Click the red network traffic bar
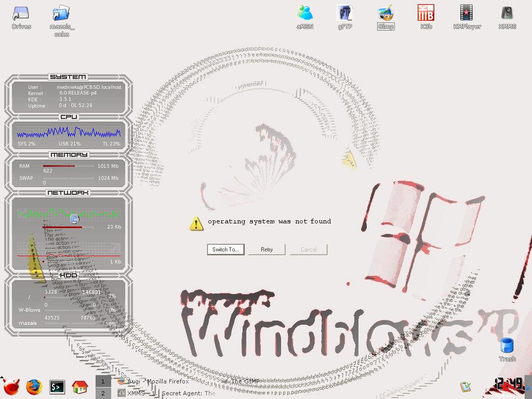 (62, 227)
